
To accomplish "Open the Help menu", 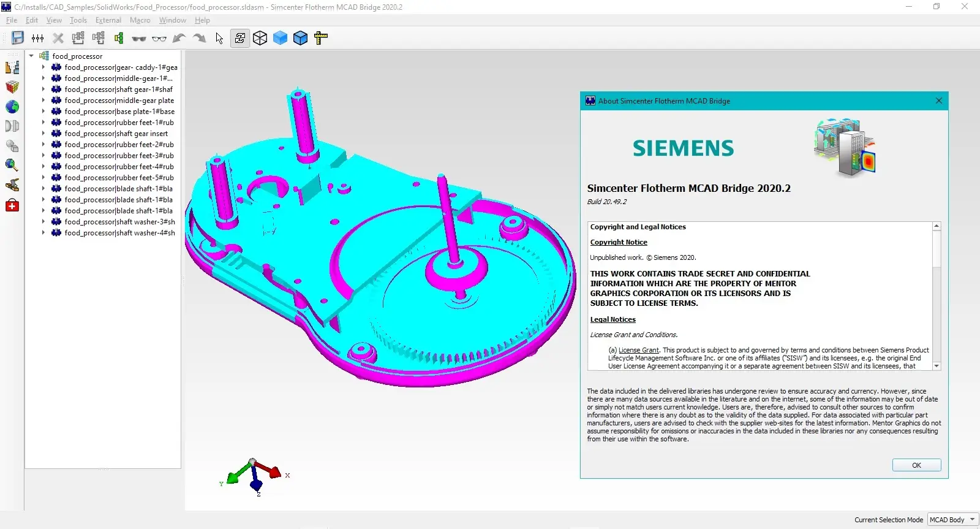I will [x=202, y=20].
